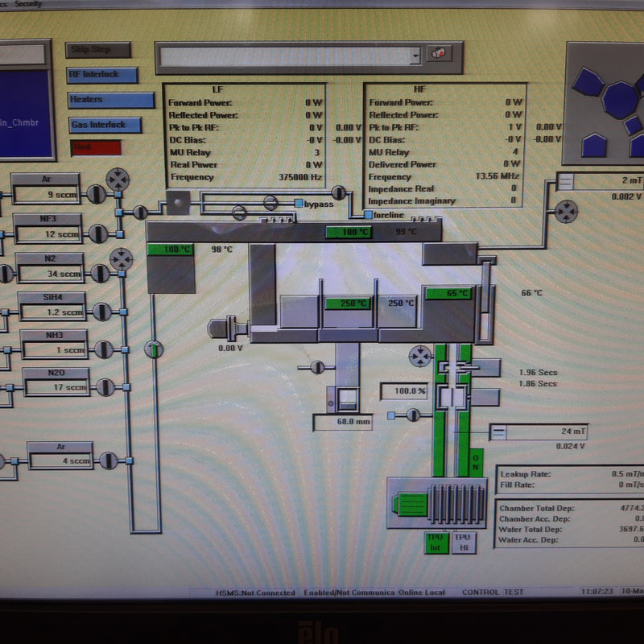The height and width of the screenshot is (644, 644).
Task: Click the RF Interlock button
Action: tap(101, 75)
